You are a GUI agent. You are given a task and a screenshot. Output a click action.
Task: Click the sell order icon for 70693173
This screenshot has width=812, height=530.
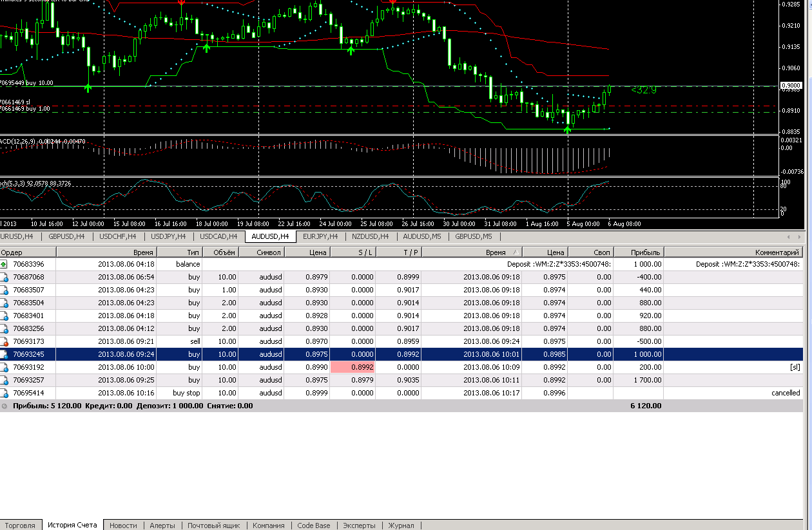click(x=5, y=341)
